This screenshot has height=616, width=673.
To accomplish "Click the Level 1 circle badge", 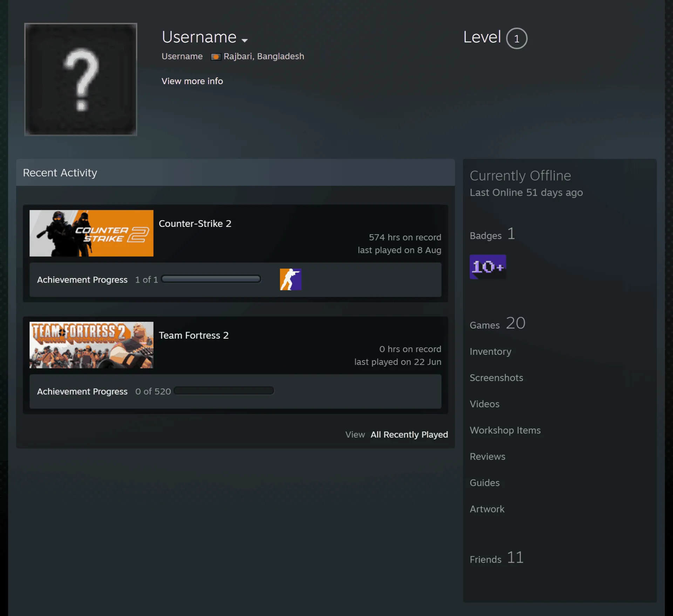I will tap(516, 38).
